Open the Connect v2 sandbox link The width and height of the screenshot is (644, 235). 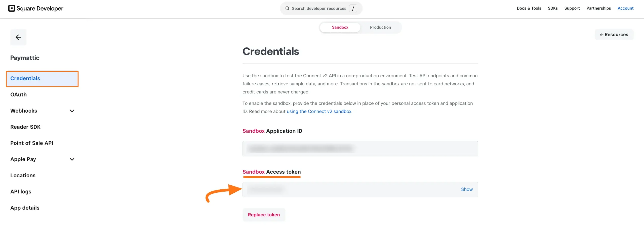click(319, 111)
